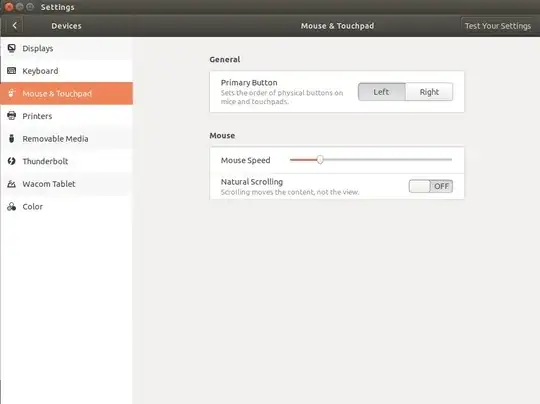Viewport: 540px width, 404px height.
Task: Open Removable Media settings
Action: (x=66, y=138)
